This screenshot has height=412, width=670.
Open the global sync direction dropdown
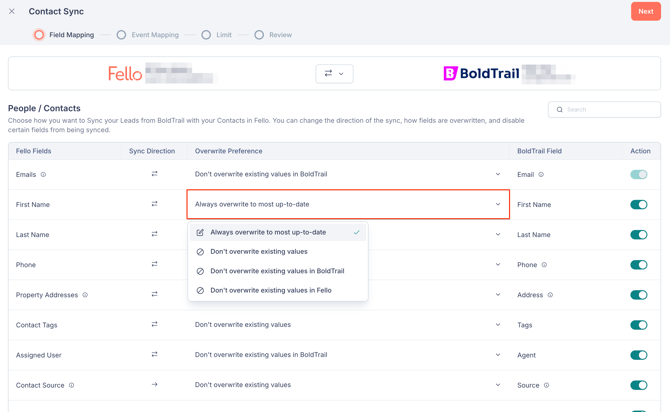pos(334,74)
